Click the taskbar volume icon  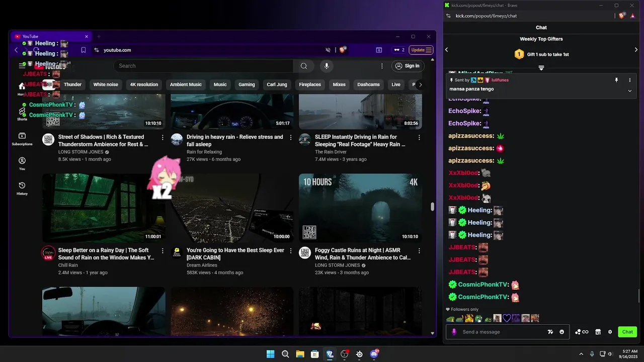tap(610, 354)
